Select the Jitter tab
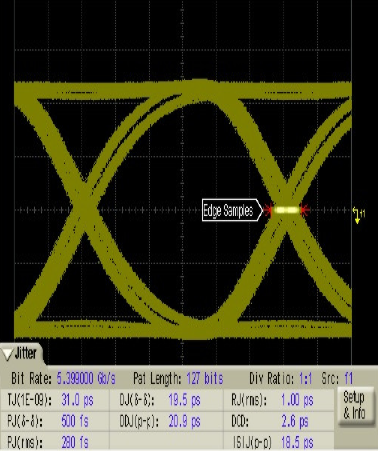Image resolution: width=378 pixels, height=451 pixels. point(21,354)
